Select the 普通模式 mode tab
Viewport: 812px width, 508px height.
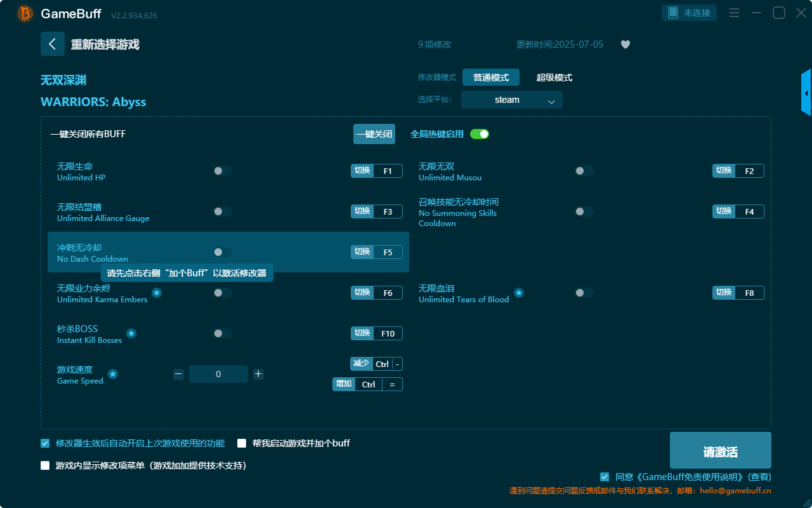coord(489,77)
